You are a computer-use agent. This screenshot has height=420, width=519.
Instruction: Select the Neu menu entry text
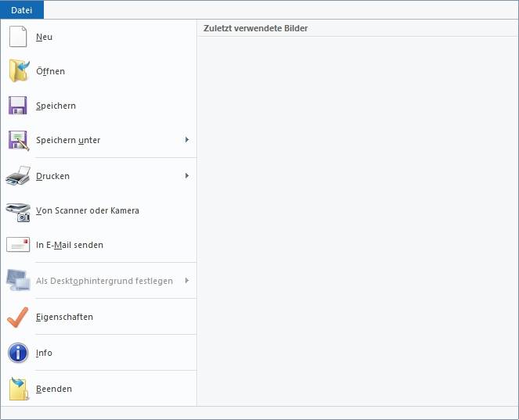[44, 37]
